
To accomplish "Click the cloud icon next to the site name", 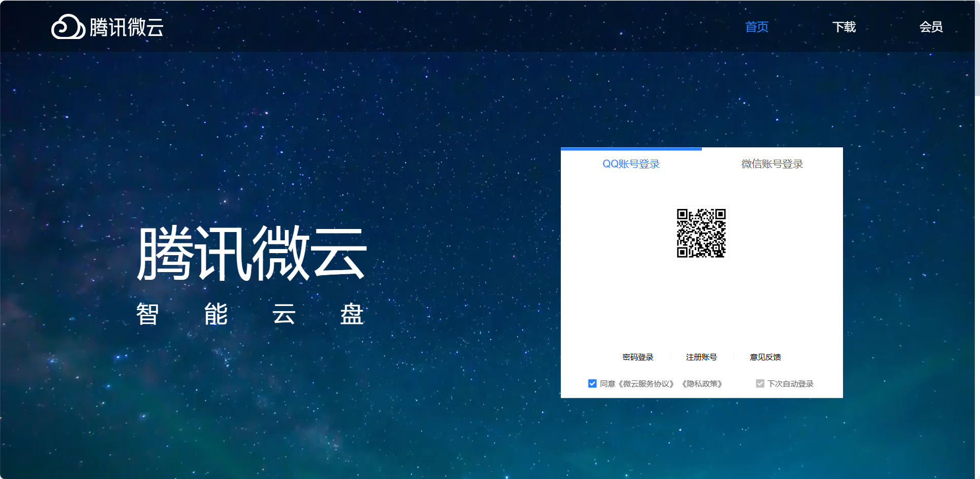I will (69, 28).
